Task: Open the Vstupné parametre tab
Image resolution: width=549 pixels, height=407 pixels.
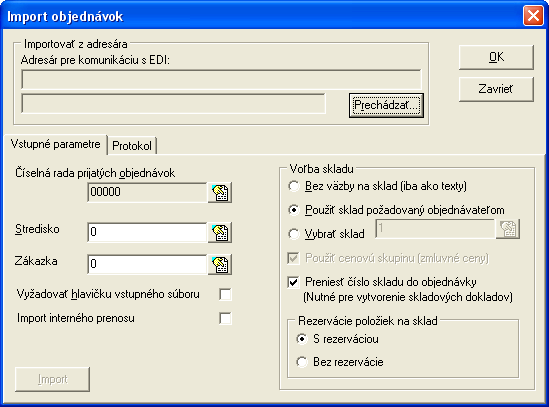Action: tap(55, 144)
